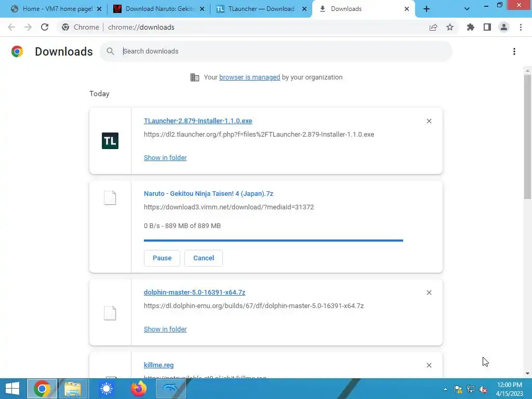Click the search magnifier icon in Downloads

click(110, 51)
